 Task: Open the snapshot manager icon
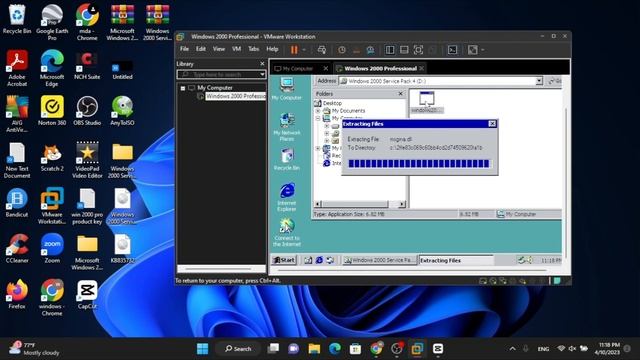coord(370,50)
